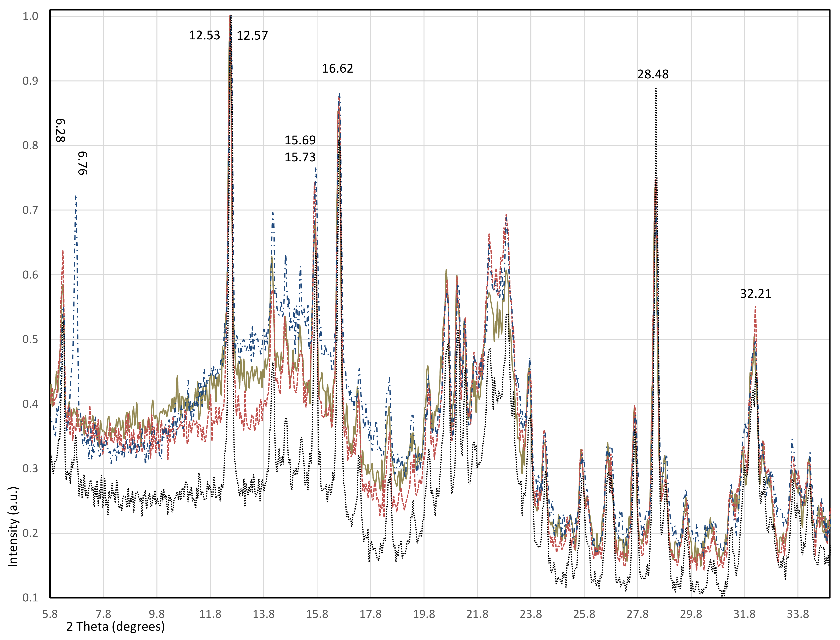Viewport: 840px width, 640px height.
Task: Click the 0.9 y-axis tick label
Action: coord(30,81)
